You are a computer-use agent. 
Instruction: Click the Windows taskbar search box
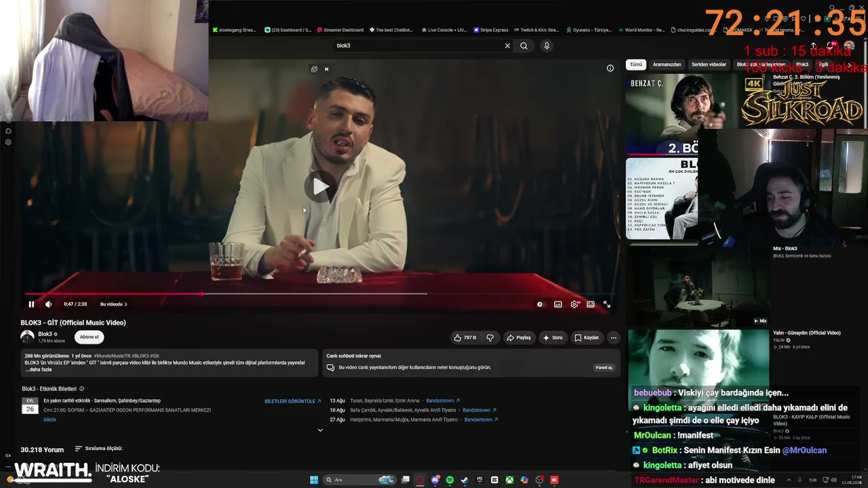click(359, 480)
